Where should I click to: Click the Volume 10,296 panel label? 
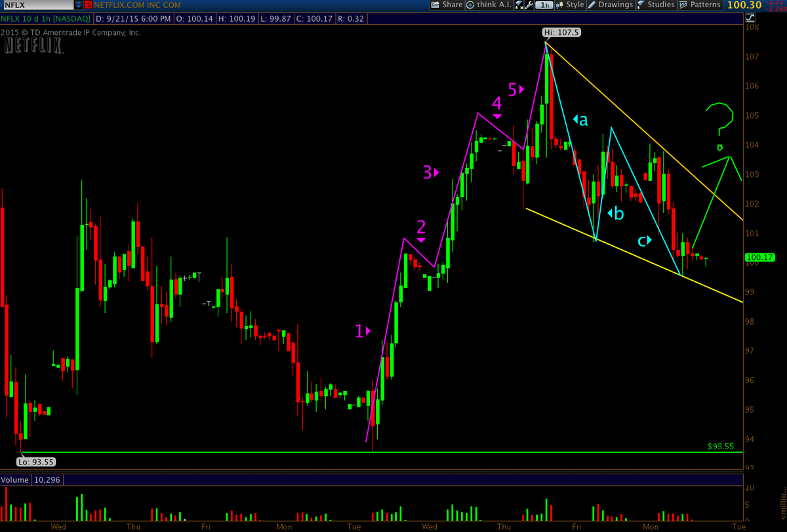[x=30, y=480]
